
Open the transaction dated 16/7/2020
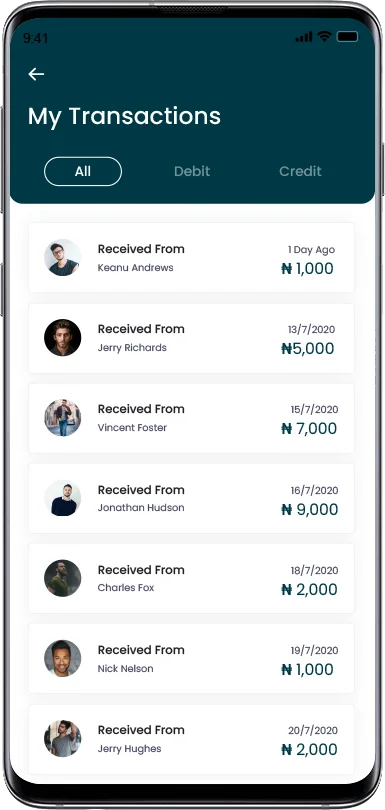(x=191, y=499)
